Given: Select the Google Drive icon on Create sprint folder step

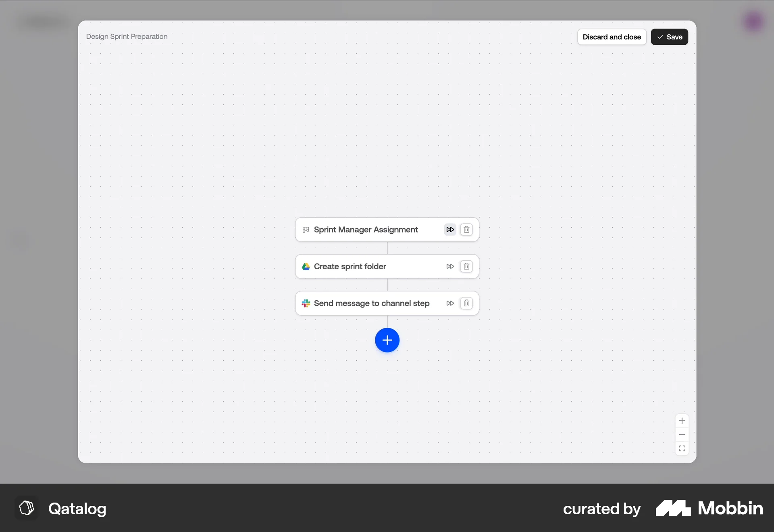Looking at the screenshot, I should [x=306, y=266].
